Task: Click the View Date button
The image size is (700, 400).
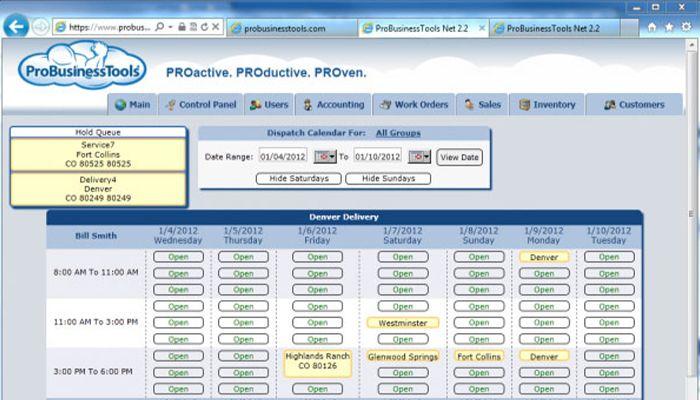Action: click(459, 157)
